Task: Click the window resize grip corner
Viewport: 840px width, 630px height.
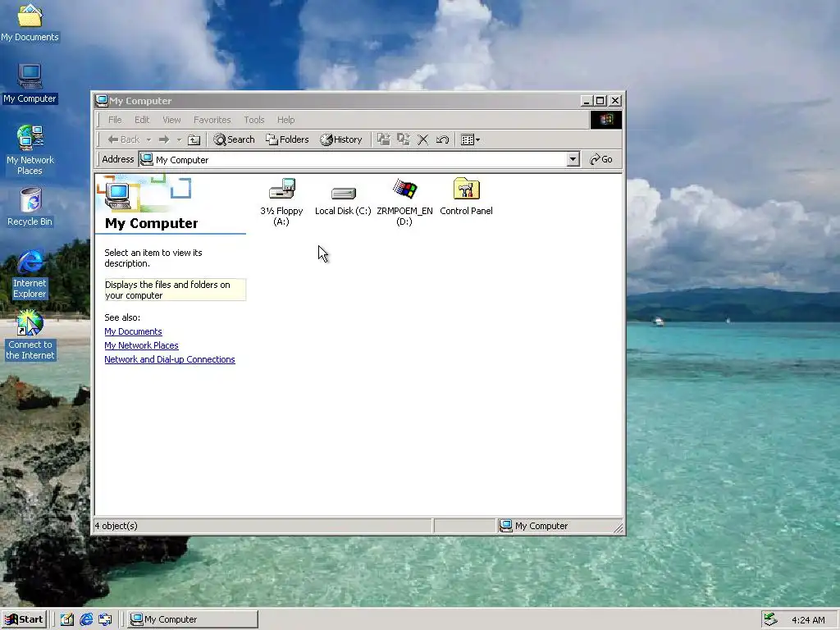Action: pyautogui.click(x=619, y=528)
